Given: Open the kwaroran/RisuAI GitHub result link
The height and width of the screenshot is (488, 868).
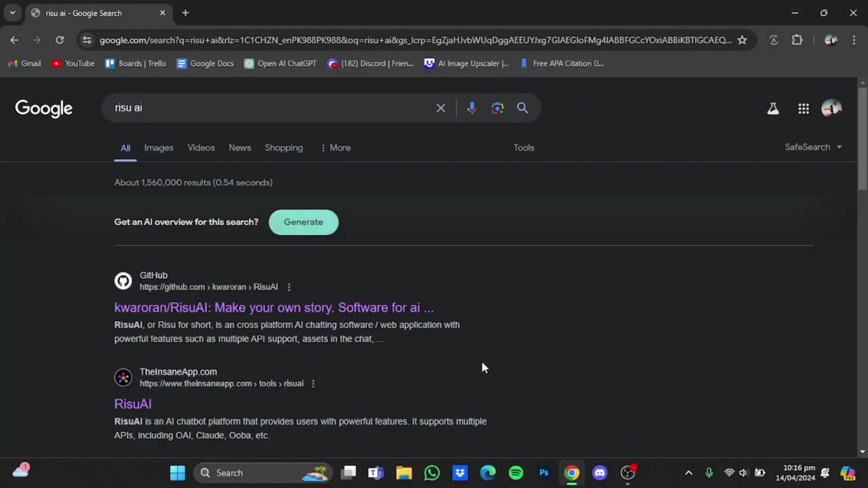Looking at the screenshot, I should (274, 308).
